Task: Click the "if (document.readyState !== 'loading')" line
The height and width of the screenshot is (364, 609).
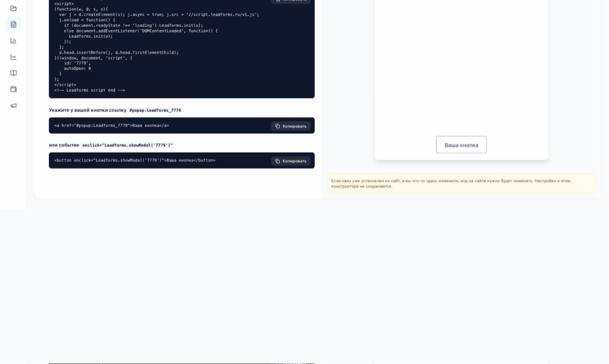Action: tap(134, 25)
